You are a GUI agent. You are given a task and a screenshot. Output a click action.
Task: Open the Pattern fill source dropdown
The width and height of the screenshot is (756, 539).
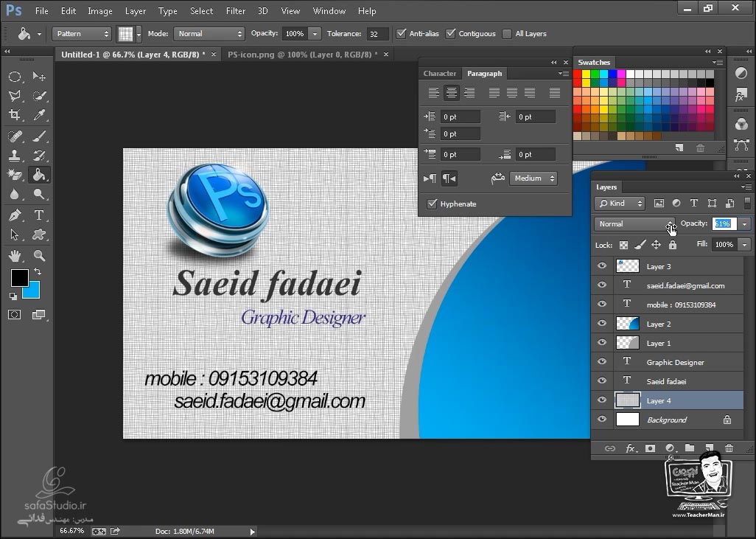click(82, 34)
